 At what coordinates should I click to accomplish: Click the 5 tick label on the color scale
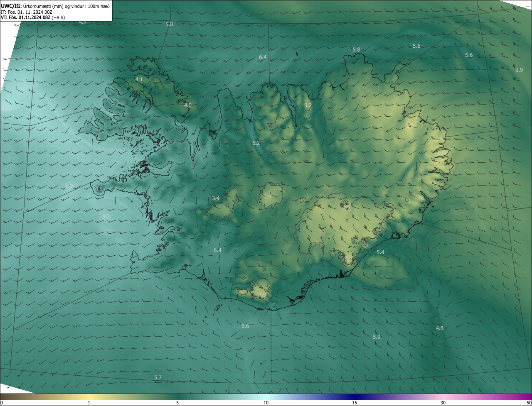tap(177, 403)
